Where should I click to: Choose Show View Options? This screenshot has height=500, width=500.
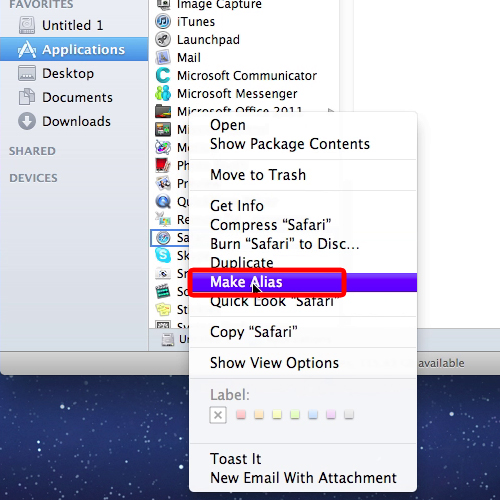tap(303, 363)
